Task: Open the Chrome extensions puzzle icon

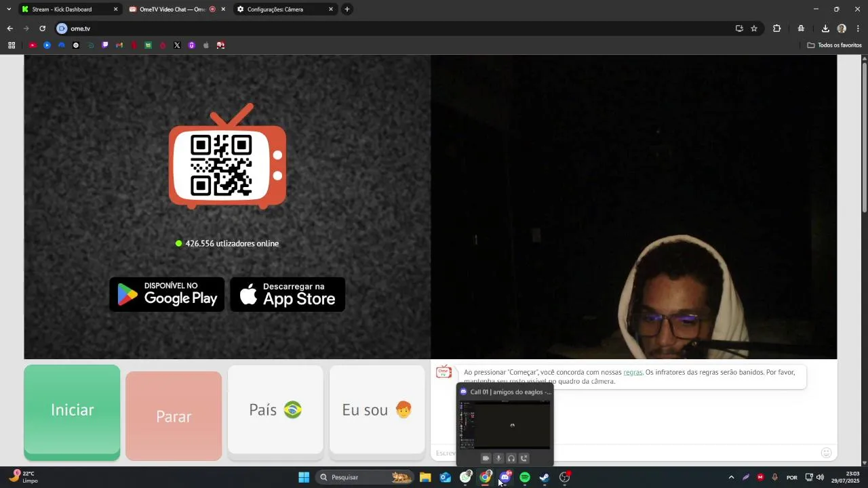Action: [x=777, y=28]
